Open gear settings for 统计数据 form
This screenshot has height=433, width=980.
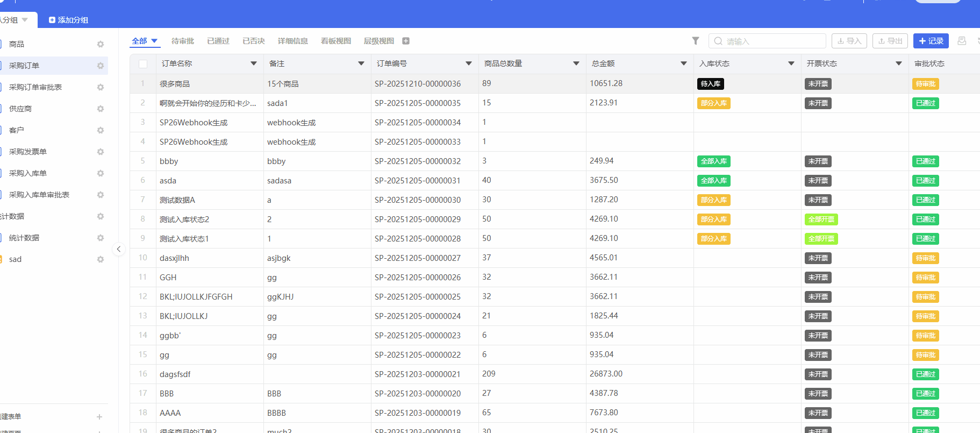click(100, 238)
